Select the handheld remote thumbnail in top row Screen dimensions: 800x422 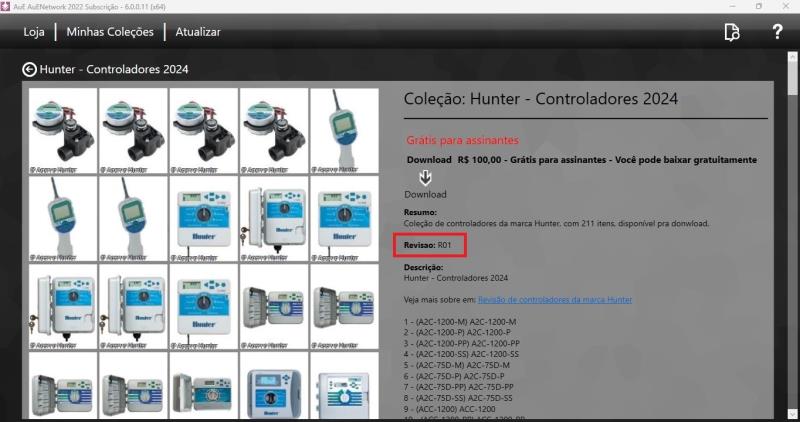coord(344,131)
